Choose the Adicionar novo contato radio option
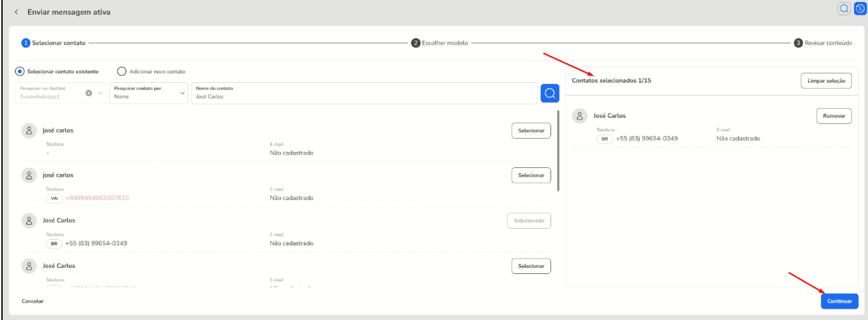 (x=121, y=71)
